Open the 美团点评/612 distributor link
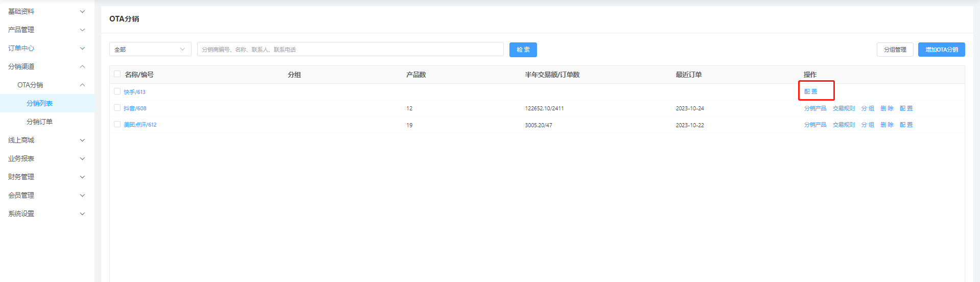The image size is (980, 282). 140,125
